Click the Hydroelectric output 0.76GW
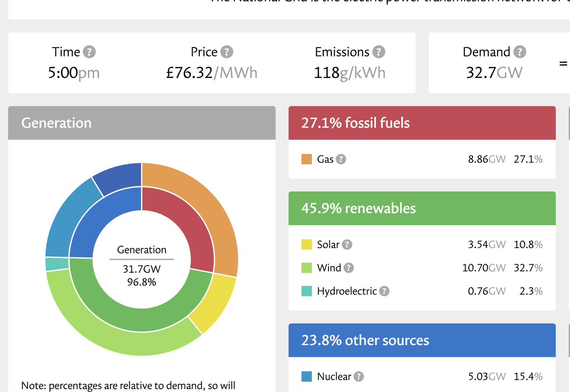Viewport: 570px width, 392px height. tap(487, 291)
